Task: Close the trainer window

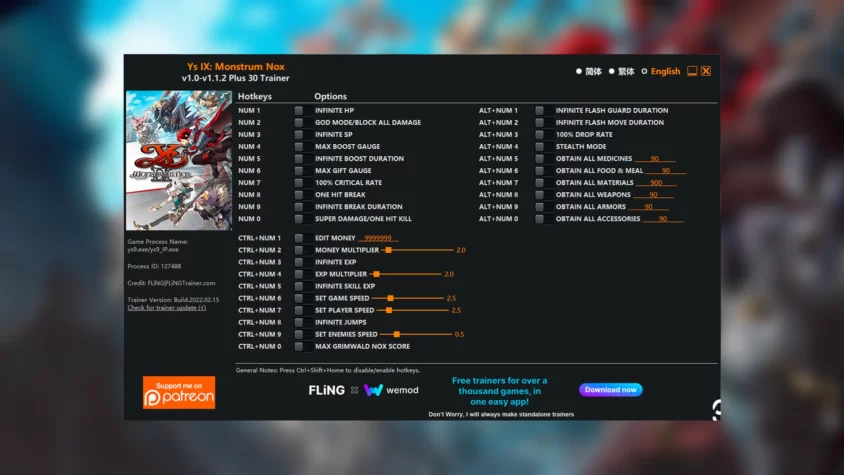Action: [706, 71]
